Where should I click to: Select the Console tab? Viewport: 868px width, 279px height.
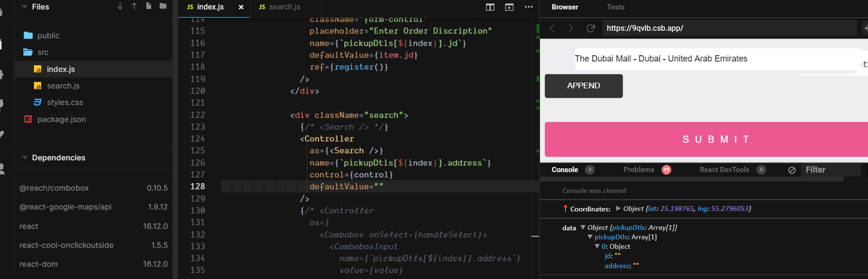565,170
